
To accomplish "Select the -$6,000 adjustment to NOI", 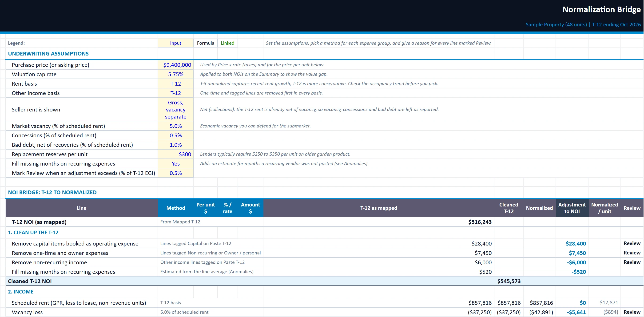I will (x=576, y=262).
